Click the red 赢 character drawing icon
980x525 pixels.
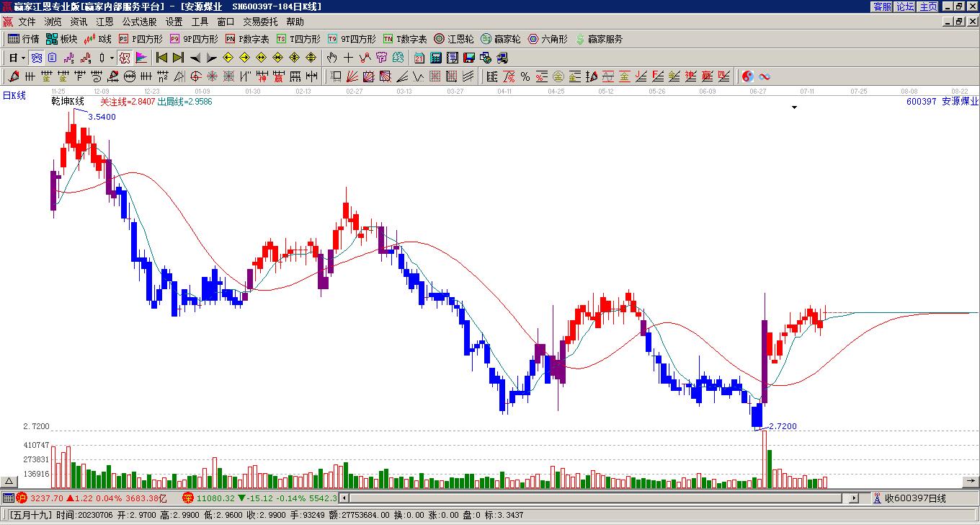click(278, 76)
